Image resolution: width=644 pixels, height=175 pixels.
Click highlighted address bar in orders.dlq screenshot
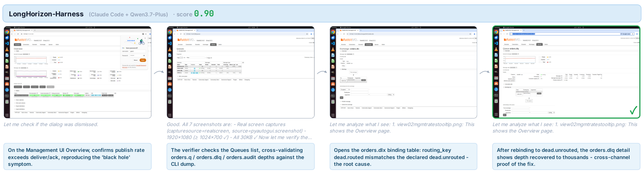(x=572, y=34)
